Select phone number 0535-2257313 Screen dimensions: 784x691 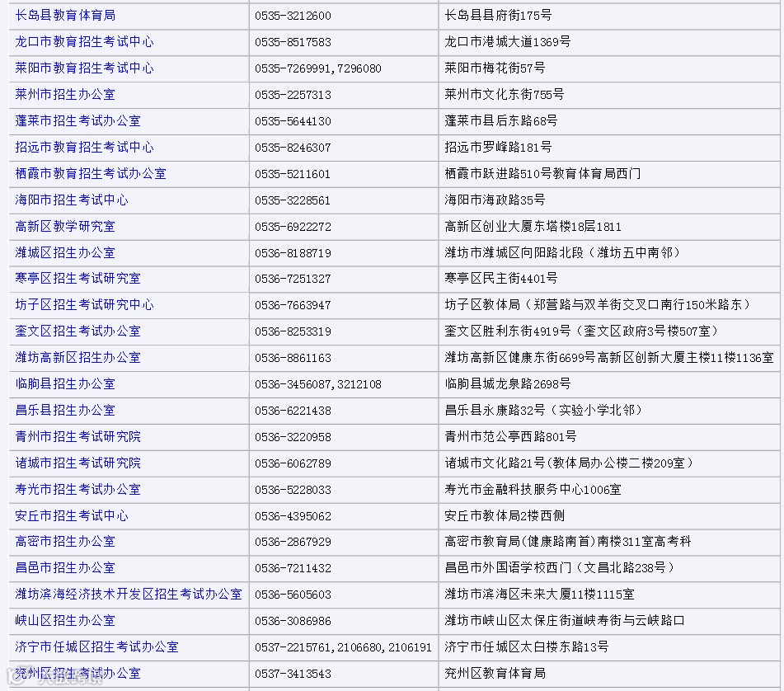point(293,95)
